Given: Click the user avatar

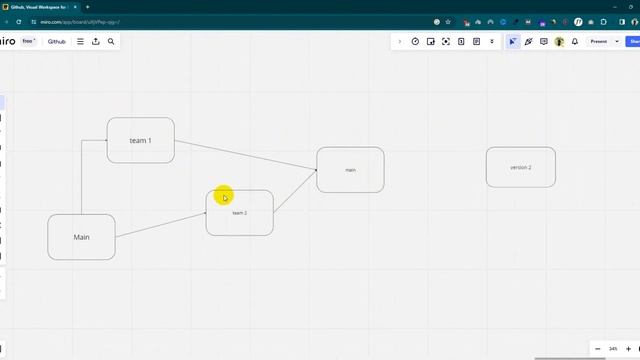Looking at the screenshot, I should (x=559, y=42).
